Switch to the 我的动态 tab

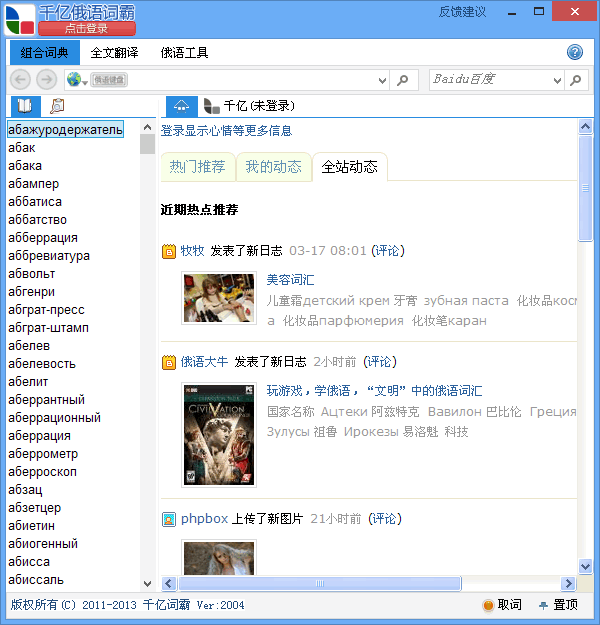273,167
